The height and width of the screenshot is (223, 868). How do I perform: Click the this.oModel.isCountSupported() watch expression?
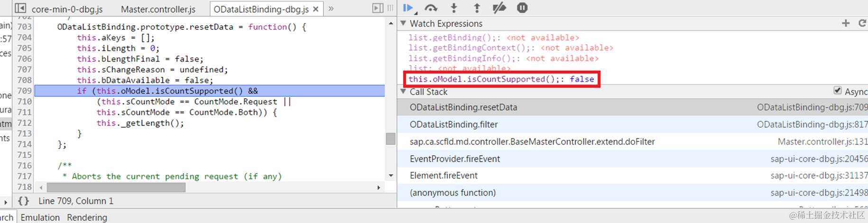501,79
